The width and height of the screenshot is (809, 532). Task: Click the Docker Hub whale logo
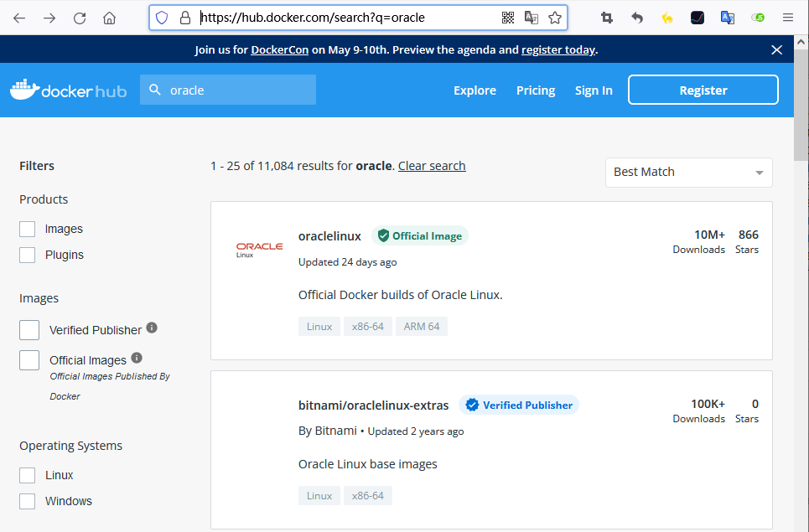pyautogui.click(x=68, y=90)
